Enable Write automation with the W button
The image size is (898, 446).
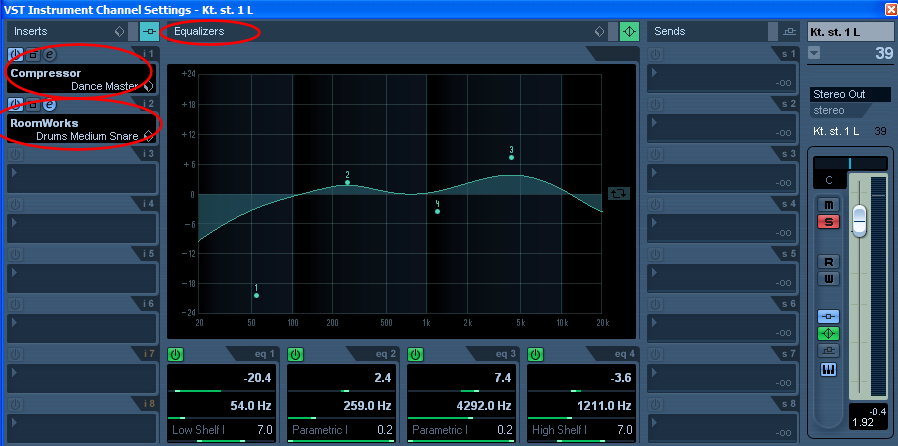(x=828, y=279)
